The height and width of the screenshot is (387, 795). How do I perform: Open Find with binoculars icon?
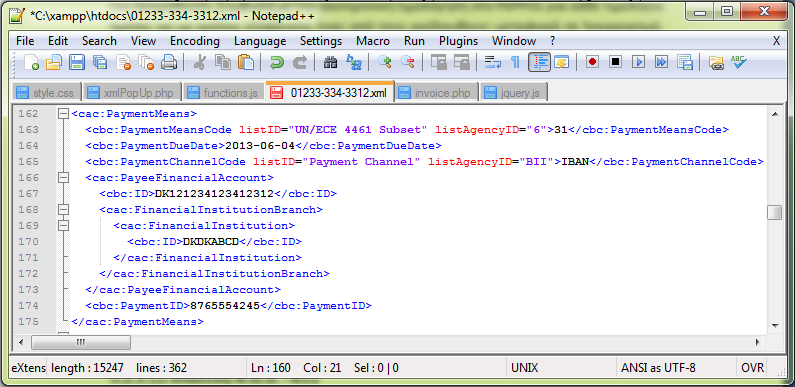331,62
